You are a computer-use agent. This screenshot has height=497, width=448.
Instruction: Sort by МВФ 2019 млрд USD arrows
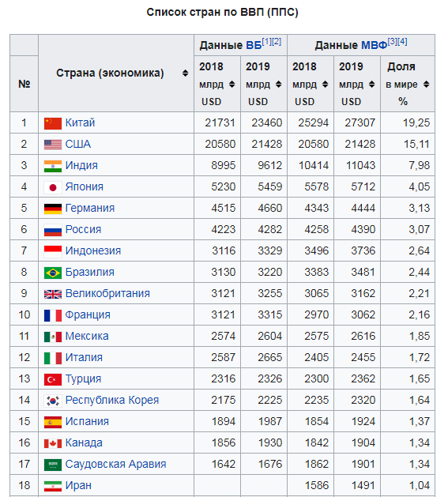[x=371, y=85]
